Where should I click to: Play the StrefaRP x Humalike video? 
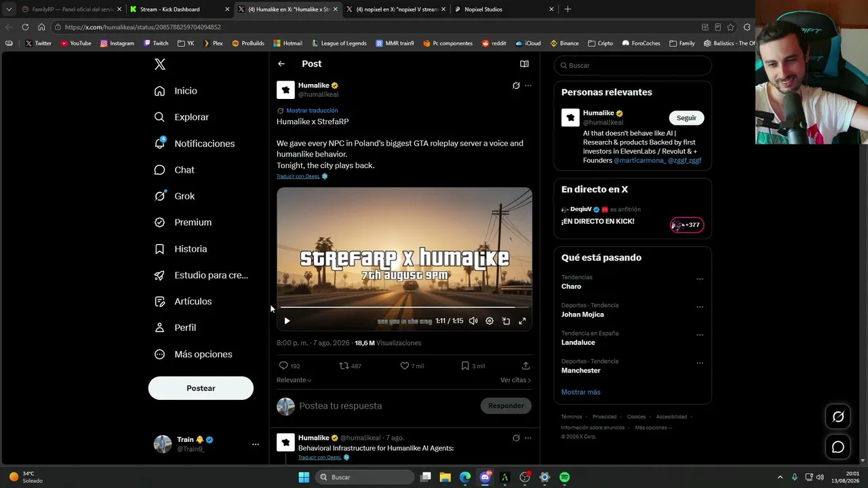click(x=287, y=321)
